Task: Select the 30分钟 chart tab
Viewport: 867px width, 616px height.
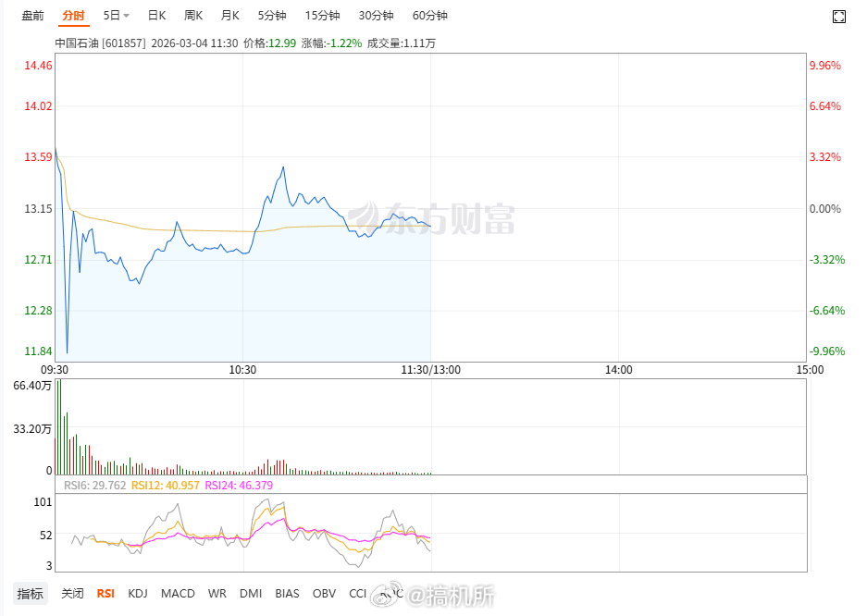Action: coord(376,16)
